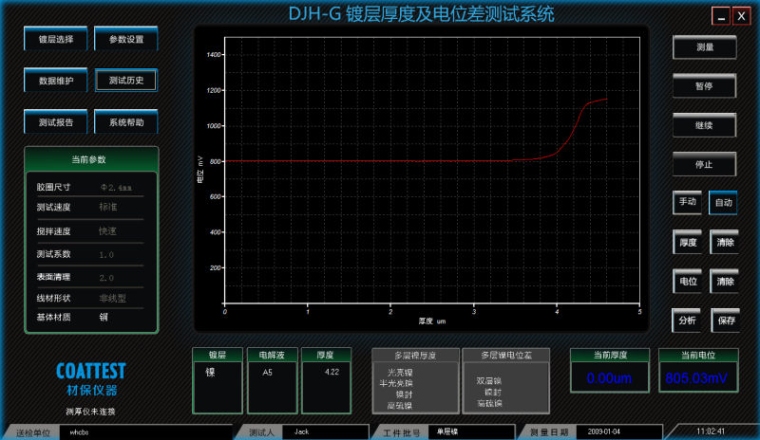Click 光亮镍 in the 多层镍厚度 panel
This screenshot has width=760, height=440.
tap(400, 373)
